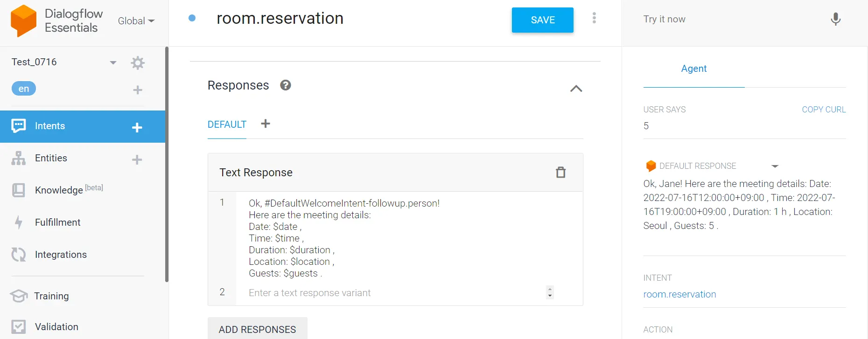The image size is (868, 339).
Task: Click the text response variant input
Action: 392,293
